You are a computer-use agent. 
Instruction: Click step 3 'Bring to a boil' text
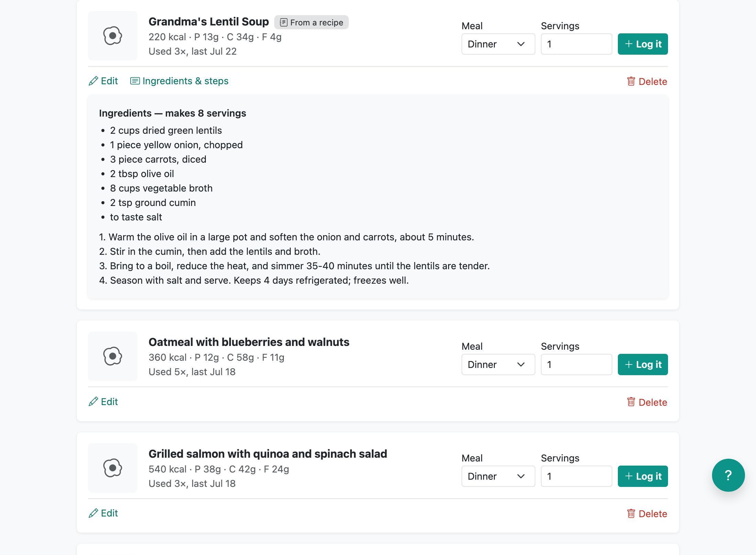coord(294,266)
